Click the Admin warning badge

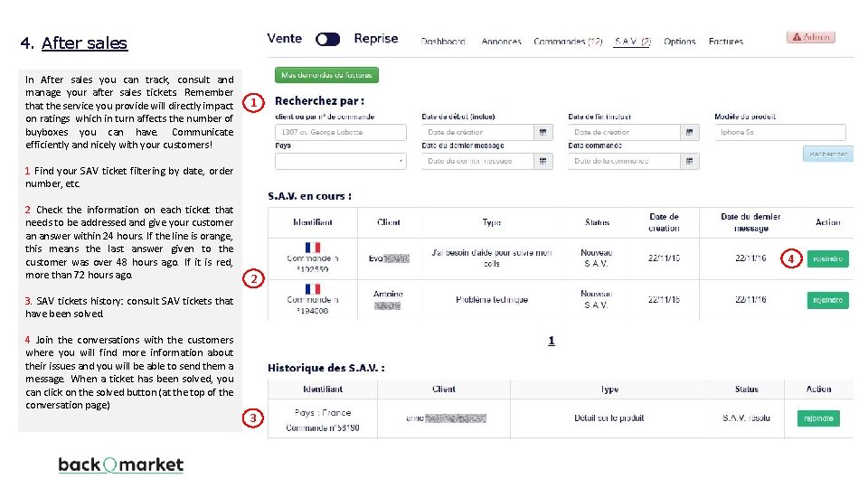810,37
